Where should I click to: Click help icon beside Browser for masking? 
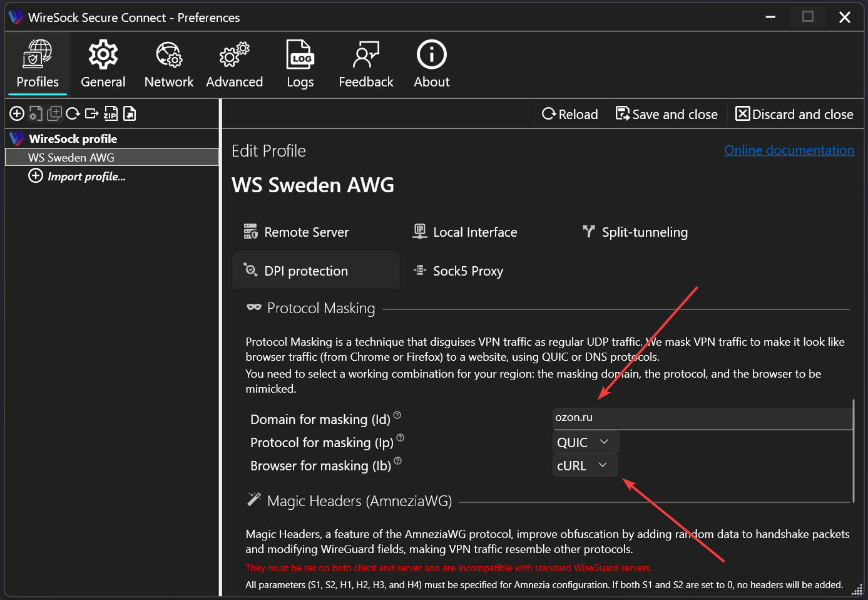tap(398, 462)
